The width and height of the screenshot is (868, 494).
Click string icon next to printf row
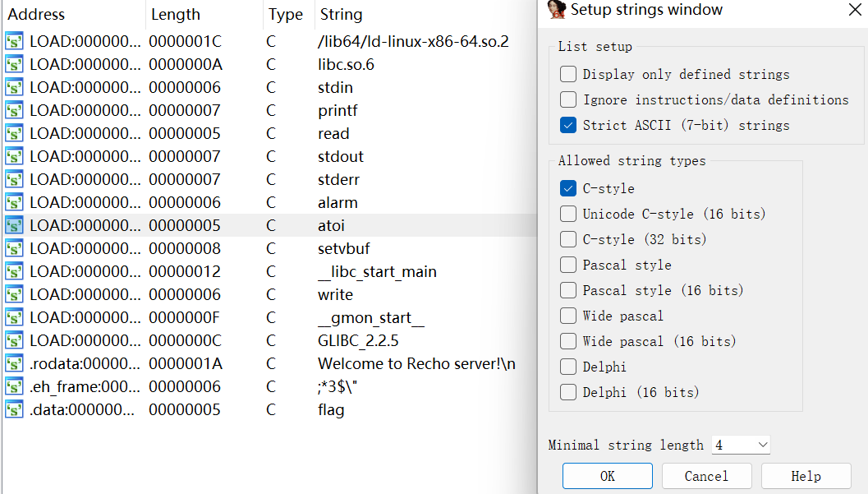pyautogui.click(x=15, y=111)
